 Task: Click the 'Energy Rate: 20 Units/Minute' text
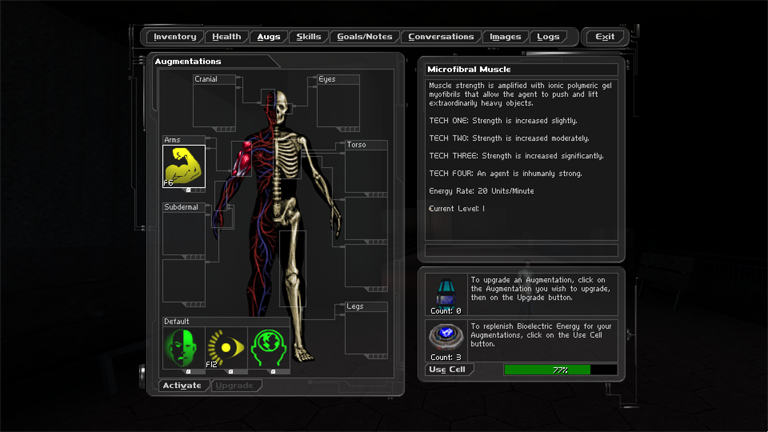(x=481, y=191)
